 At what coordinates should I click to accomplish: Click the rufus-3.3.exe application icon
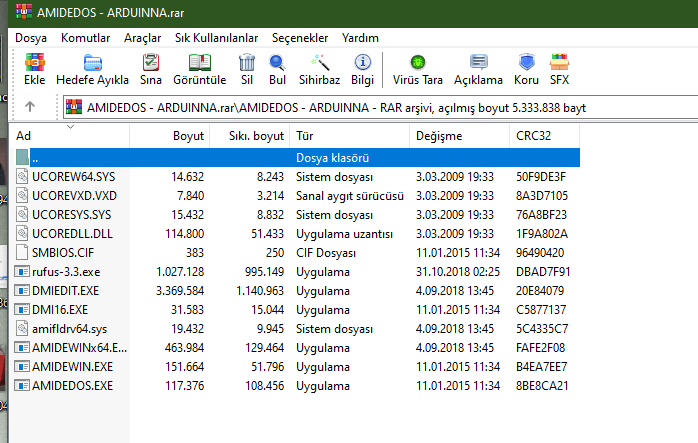(x=22, y=272)
